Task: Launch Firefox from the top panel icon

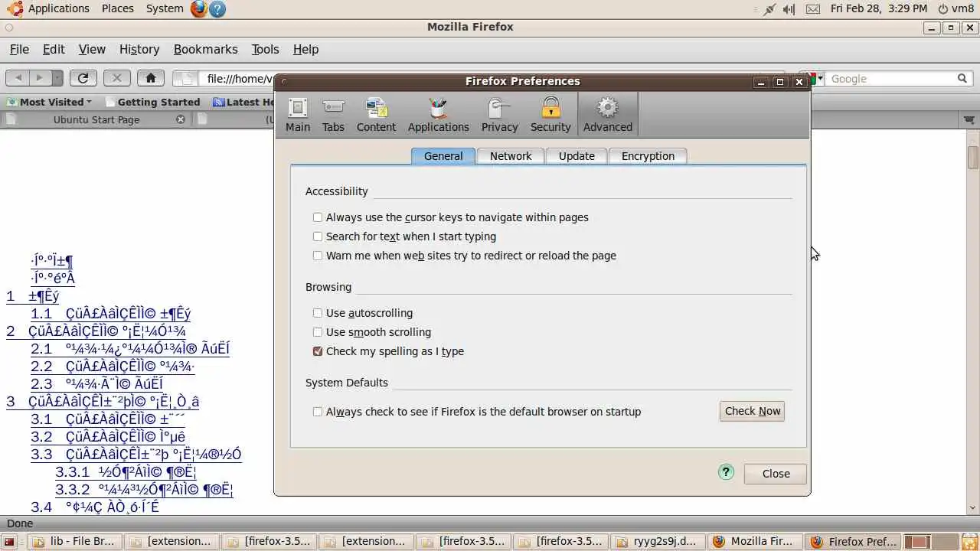Action: 198,9
